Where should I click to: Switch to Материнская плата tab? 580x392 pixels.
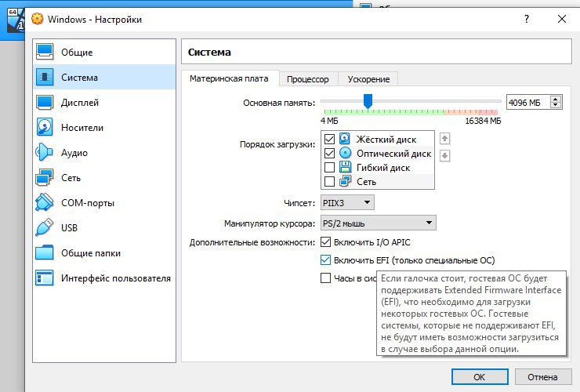pyautogui.click(x=229, y=78)
